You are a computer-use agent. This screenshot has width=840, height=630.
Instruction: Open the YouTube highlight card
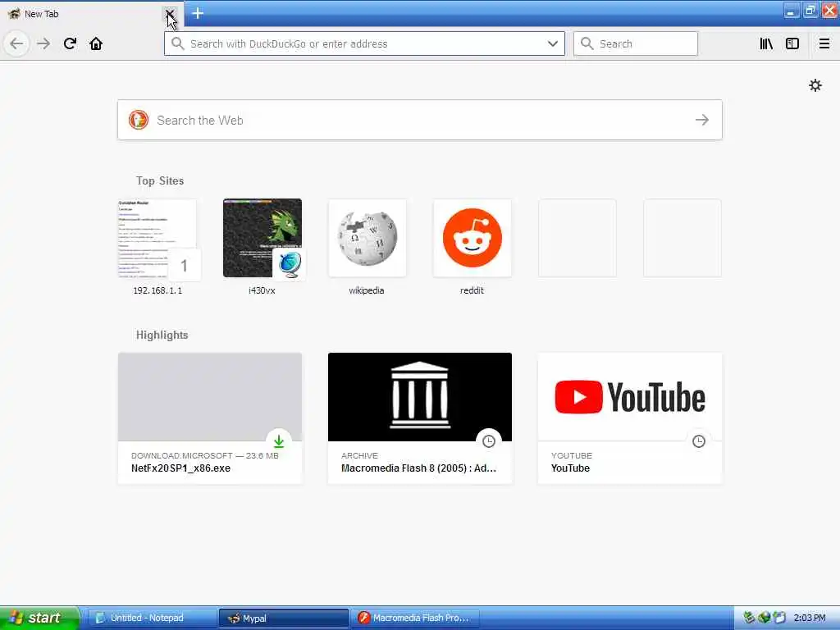click(x=630, y=418)
